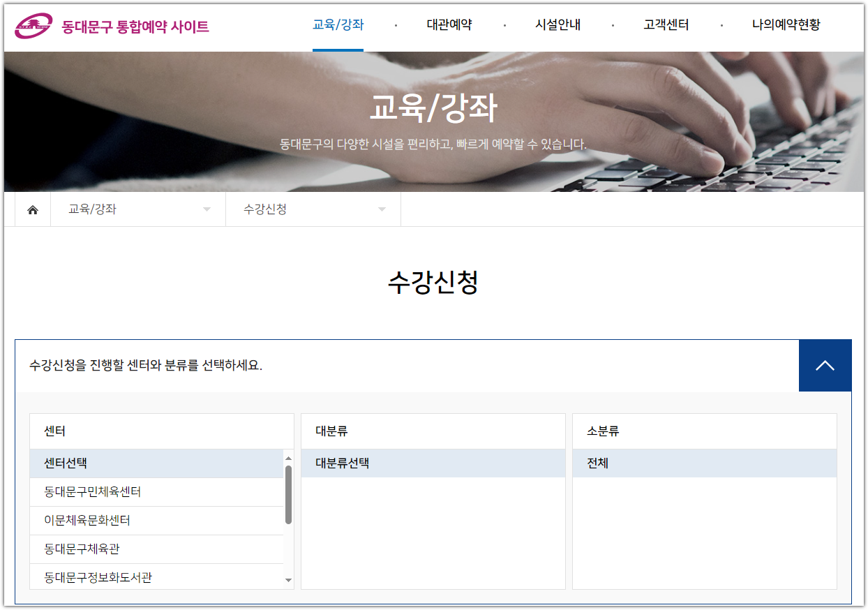Collapse the panel using the blue chevron button
Image resolution: width=868 pixels, height=610 pixels.
[x=825, y=365]
